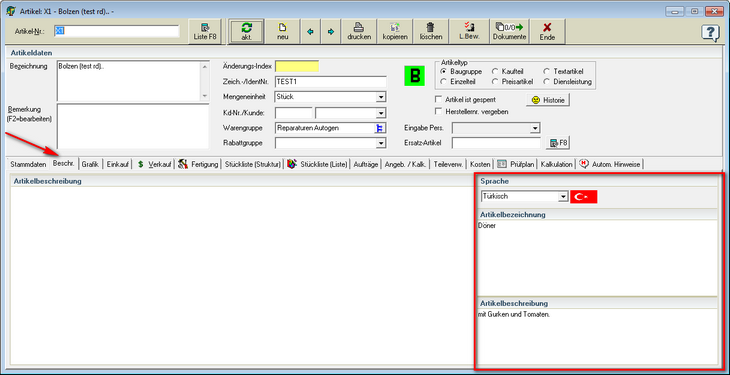Copy the article with the kopieren button
The width and height of the screenshot is (730, 375).
[x=395, y=32]
